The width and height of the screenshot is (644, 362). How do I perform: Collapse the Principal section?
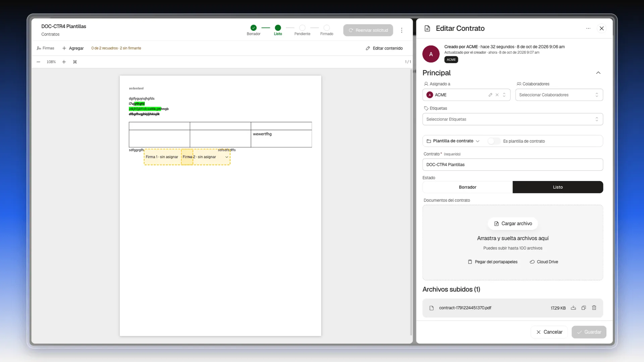pyautogui.click(x=598, y=73)
